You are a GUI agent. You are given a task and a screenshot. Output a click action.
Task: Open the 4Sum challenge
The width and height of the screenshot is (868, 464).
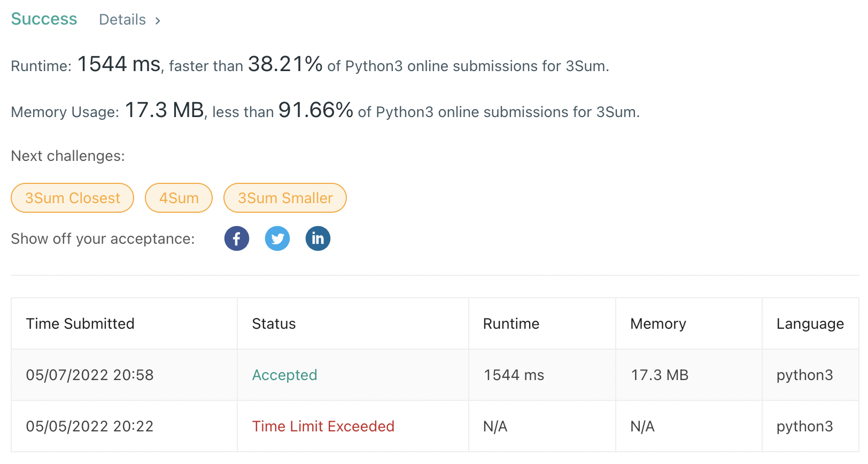click(x=179, y=198)
